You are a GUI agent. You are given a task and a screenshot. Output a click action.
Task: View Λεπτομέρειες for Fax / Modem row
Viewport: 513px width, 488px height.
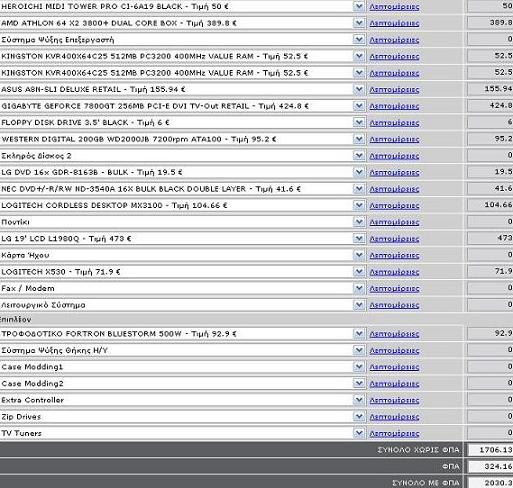click(x=394, y=289)
